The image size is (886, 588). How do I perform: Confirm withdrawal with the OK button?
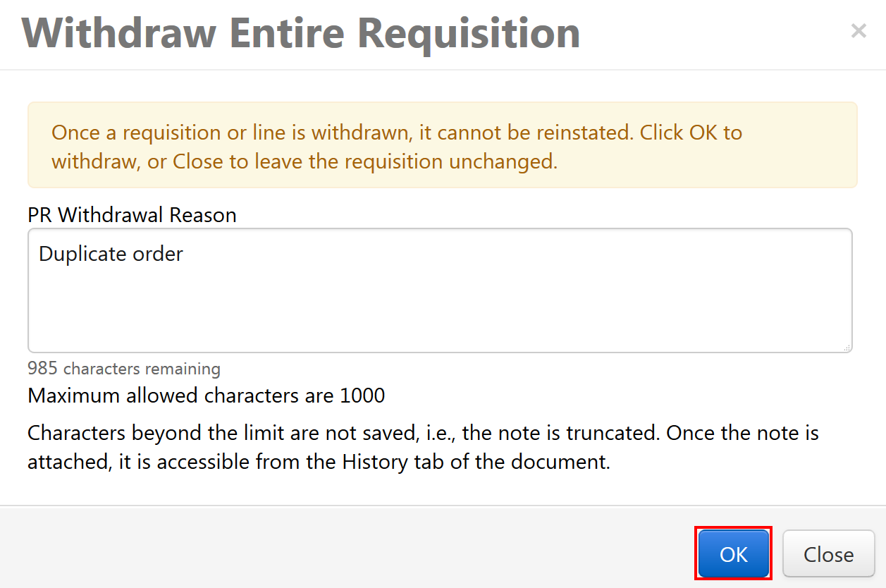click(733, 554)
